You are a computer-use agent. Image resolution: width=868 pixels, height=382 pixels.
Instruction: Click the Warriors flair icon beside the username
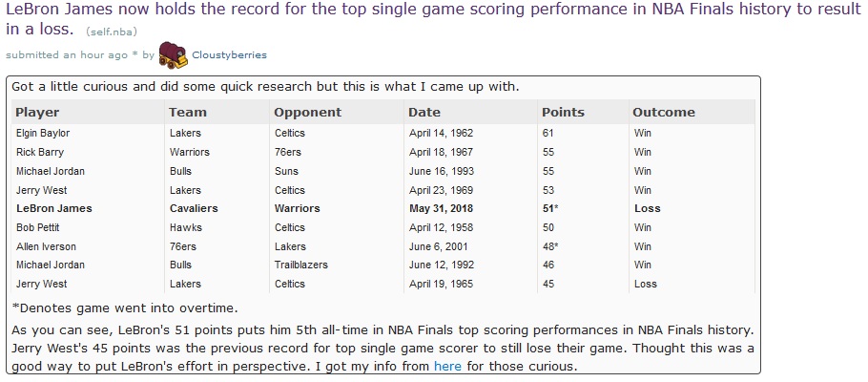(173, 54)
